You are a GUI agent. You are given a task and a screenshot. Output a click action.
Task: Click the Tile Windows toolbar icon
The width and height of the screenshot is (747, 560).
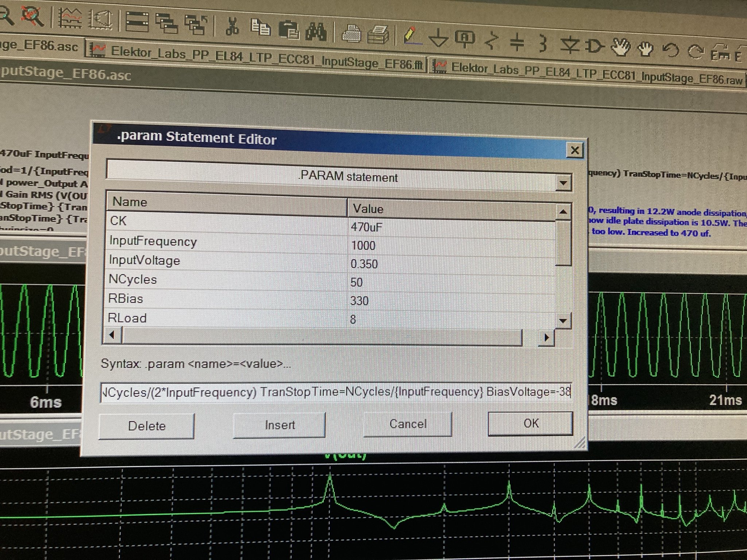[137, 22]
